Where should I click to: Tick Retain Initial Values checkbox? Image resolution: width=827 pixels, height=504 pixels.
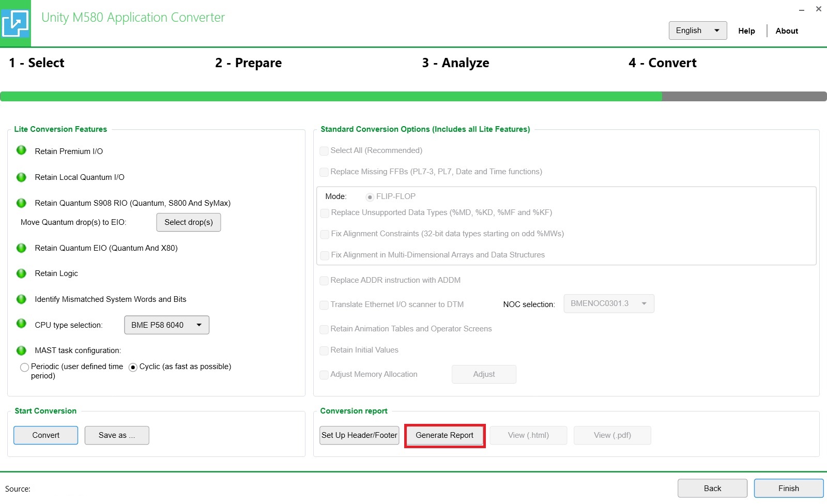pos(324,350)
